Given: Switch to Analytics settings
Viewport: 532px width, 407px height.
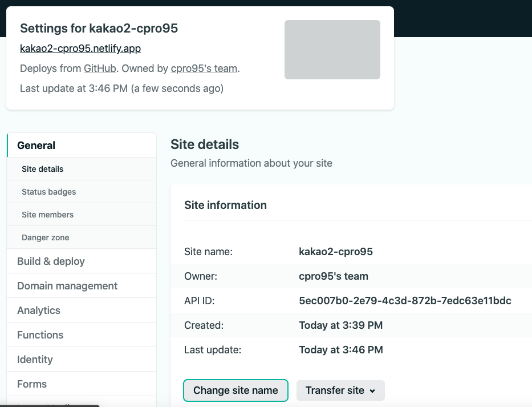Looking at the screenshot, I should point(82,310).
